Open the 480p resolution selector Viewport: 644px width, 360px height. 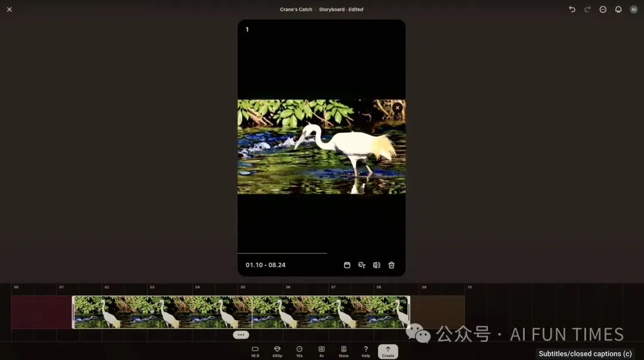coord(277,351)
